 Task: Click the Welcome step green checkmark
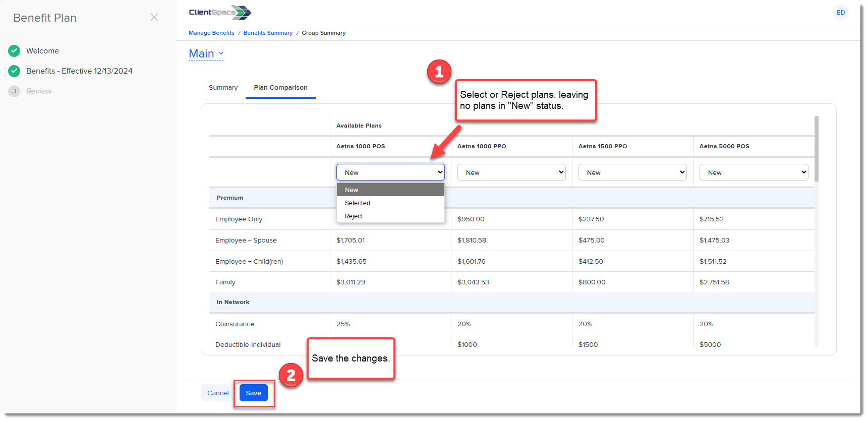14,51
